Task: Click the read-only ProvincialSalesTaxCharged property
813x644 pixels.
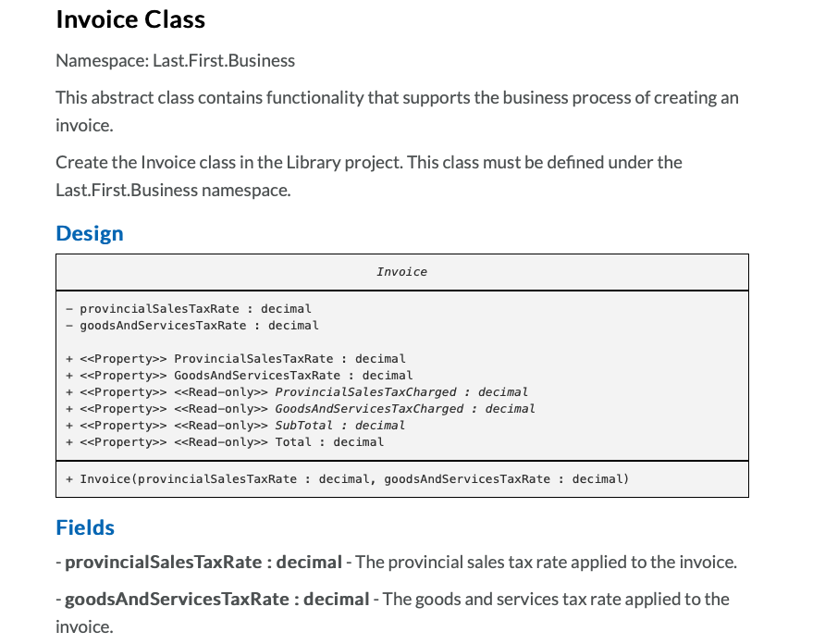Action: pos(296,391)
